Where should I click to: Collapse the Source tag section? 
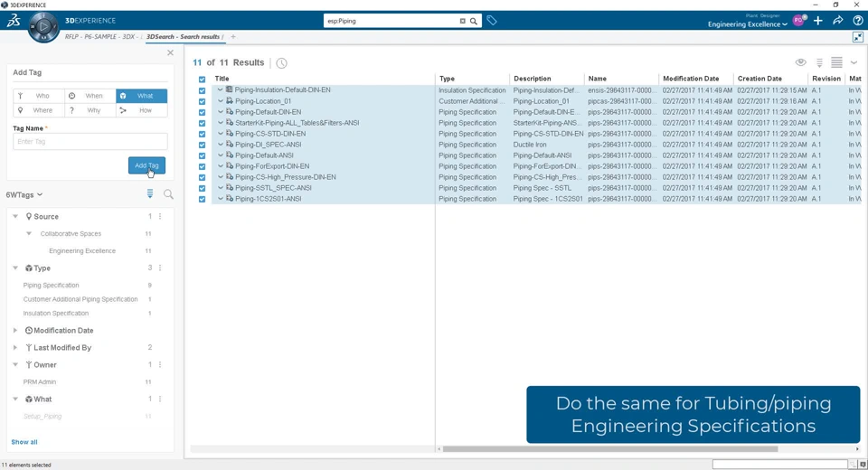coord(15,217)
